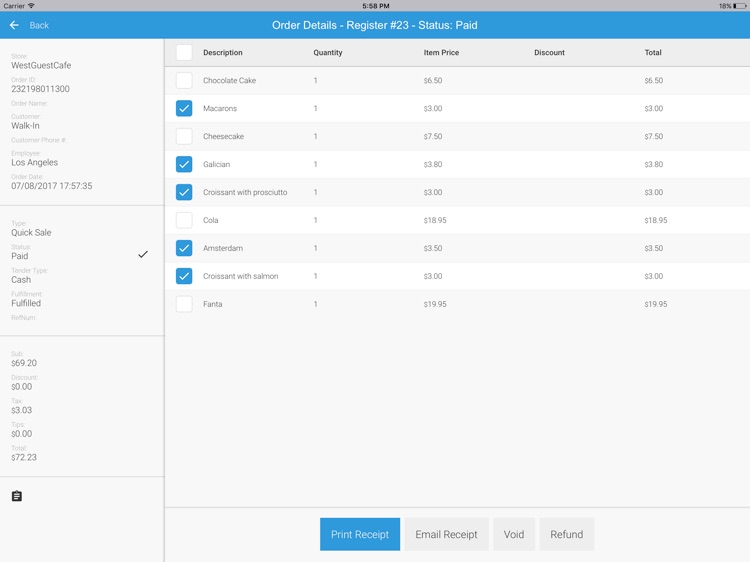Select the Galician description text

pos(217,164)
